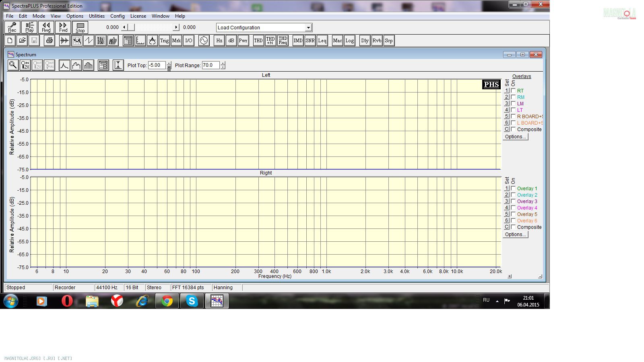Click the Hz peak frequency utility
This screenshot has width=644, height=362.
[x=219, y=41]
